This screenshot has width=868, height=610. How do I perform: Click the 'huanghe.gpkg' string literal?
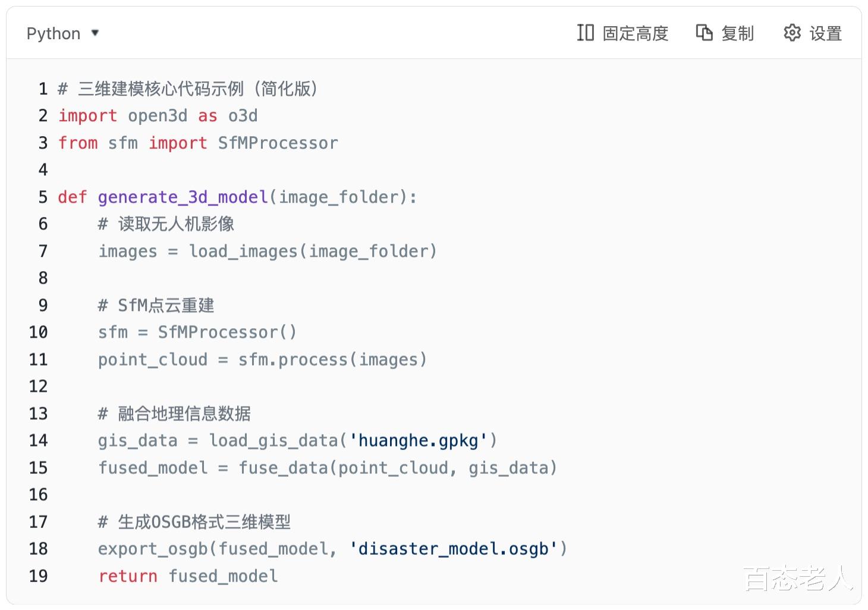[x=418, y=441]
